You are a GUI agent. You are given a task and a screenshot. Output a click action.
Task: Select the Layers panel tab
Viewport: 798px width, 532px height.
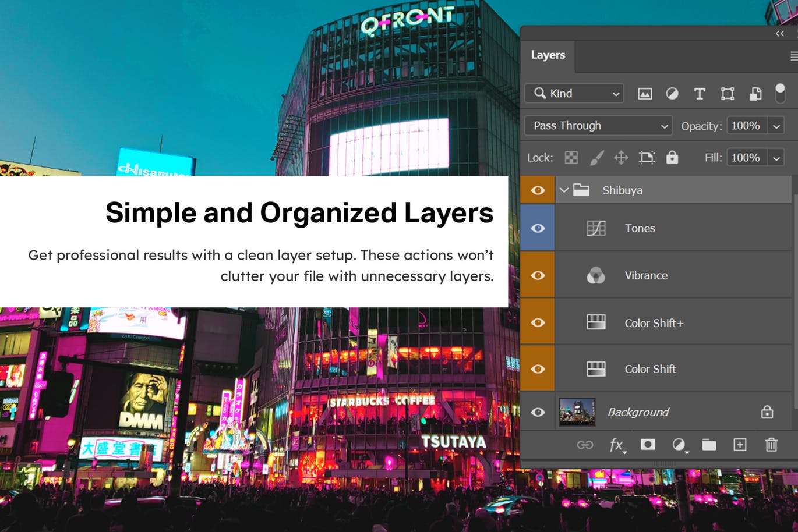(x=548, y=55)
